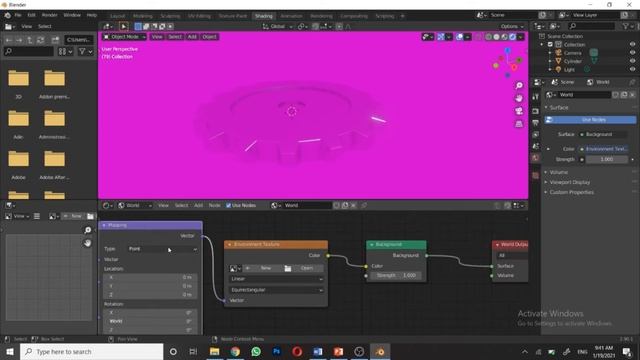Open the Render menu
640x360 pixels.
[49, 15]
